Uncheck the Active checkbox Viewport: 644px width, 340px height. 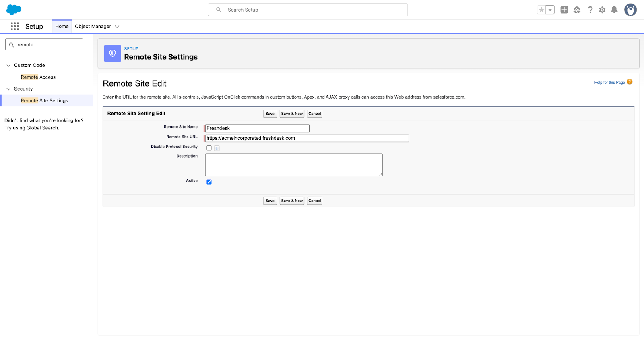(209, 182)
